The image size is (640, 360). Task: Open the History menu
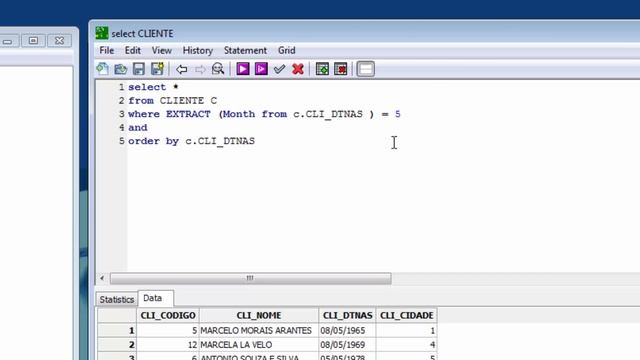coord(198,50)
